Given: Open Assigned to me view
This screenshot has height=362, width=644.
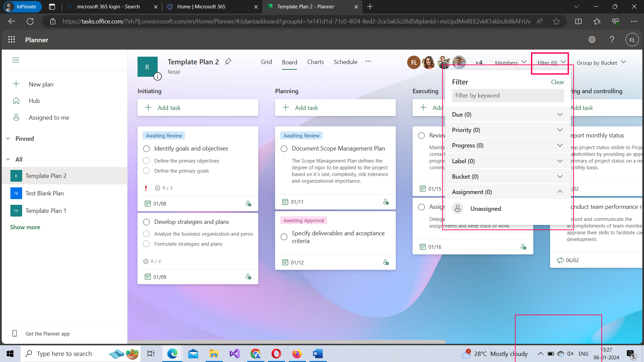Looking at the screenshot, I should pyautogui.click(x=49, y=118).
